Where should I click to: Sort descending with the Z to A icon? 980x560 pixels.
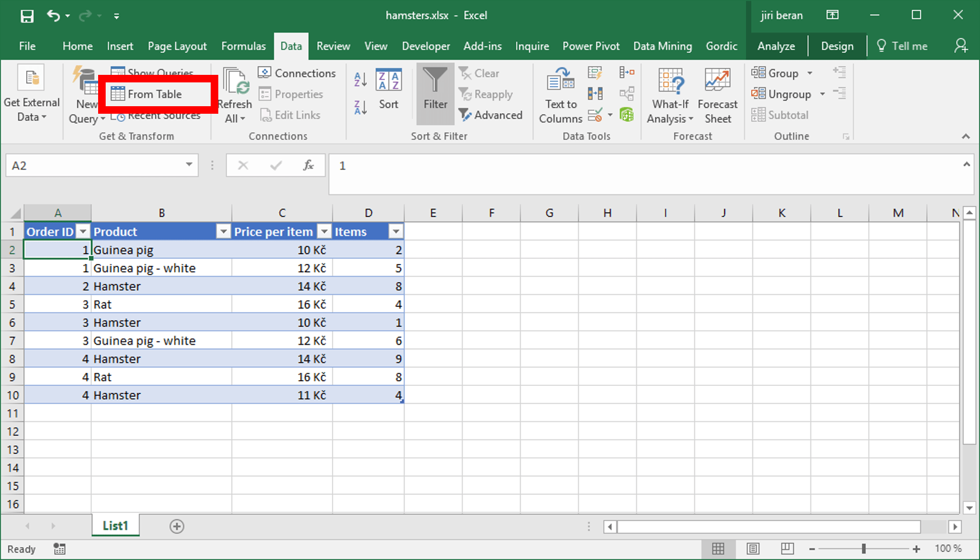(360, 107)
